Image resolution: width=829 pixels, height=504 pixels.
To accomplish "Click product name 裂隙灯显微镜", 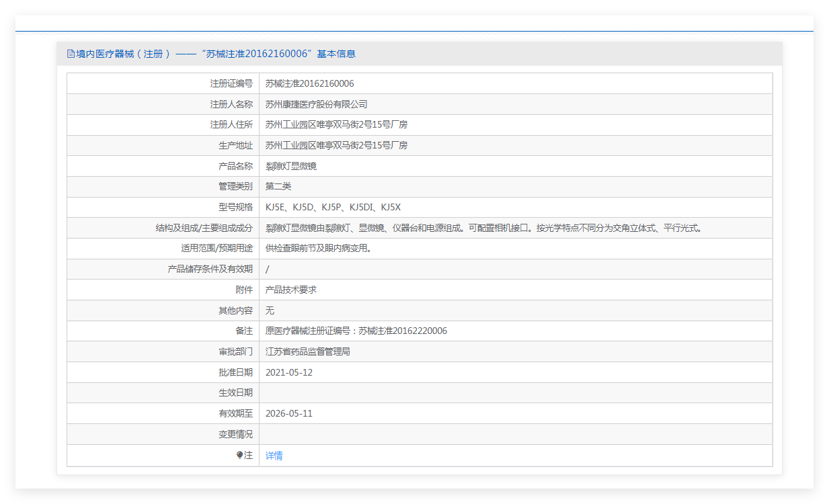I will click(x=291, y=166).
